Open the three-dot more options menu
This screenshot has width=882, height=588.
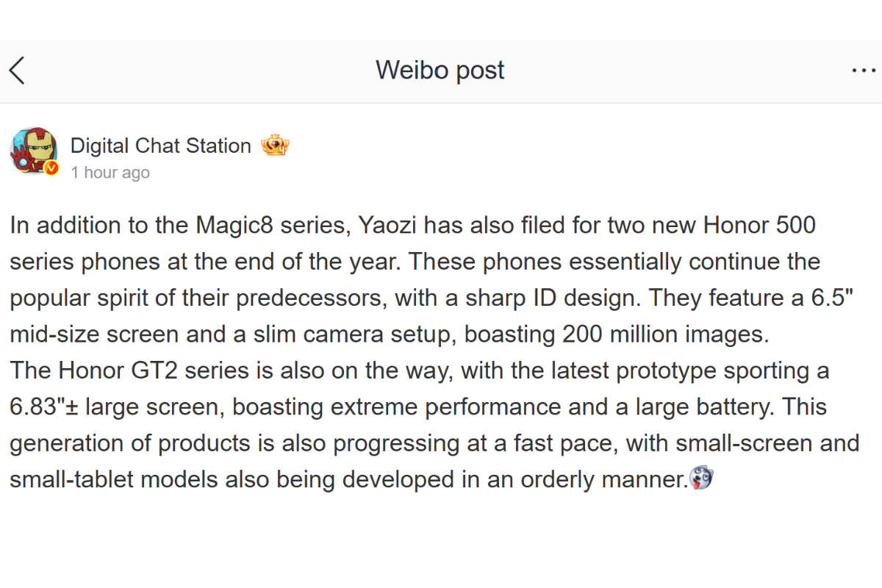[863, 71]
